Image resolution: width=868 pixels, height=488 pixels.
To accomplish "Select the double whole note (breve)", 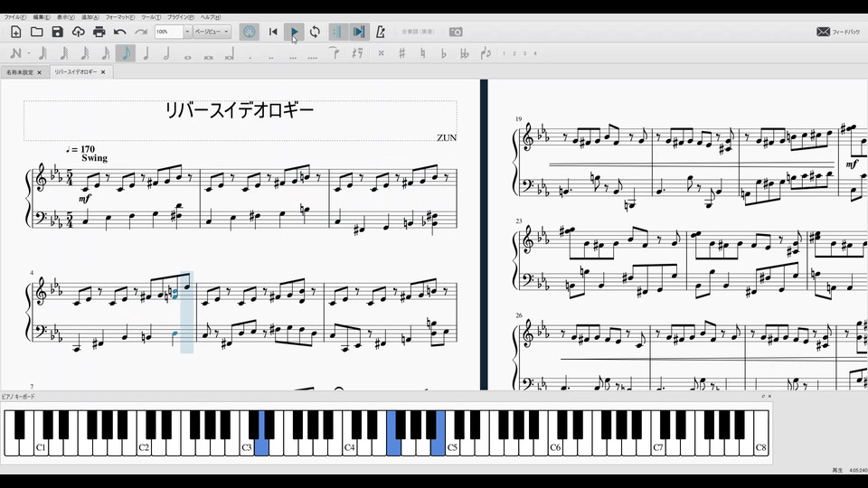I will click(x=209, y=57).
